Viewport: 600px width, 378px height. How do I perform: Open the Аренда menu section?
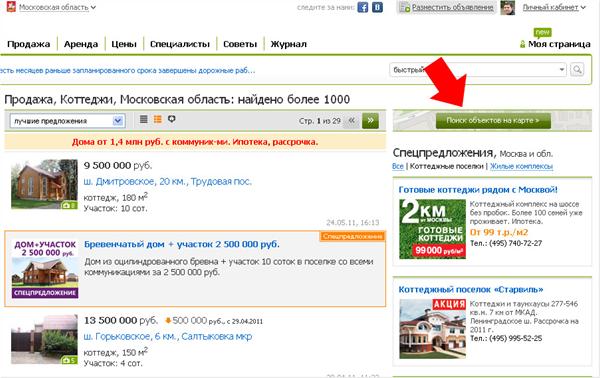pyautogui.click(x=81, y=44)
